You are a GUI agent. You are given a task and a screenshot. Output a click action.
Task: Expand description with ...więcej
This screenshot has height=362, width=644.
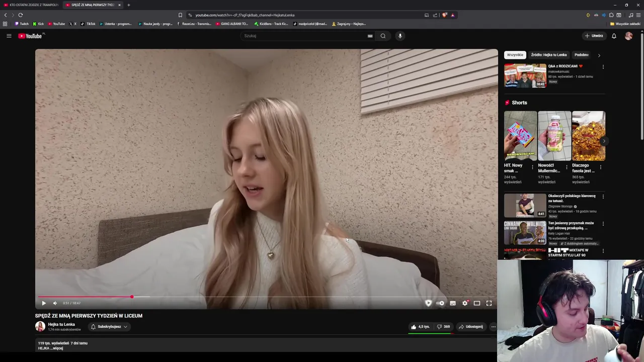click(x=57, y=348)
